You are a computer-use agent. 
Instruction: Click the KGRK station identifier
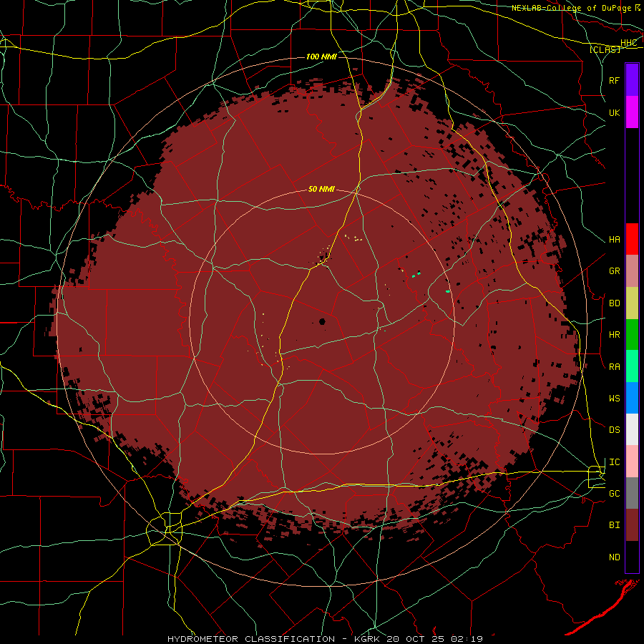[366, 639]
